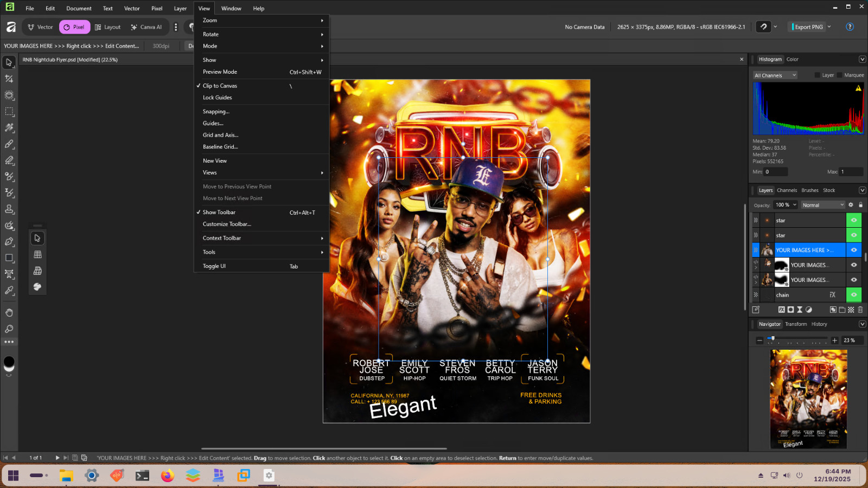The width and height of the screenshot is (868, 488).
Task: Select the Pen tool
Action: point(9,242)
